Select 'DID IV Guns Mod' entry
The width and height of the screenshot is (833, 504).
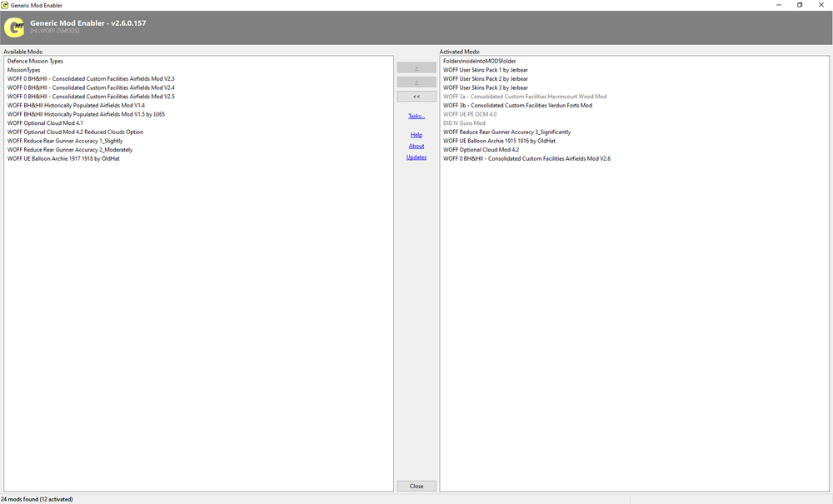pyautogui.click(x=464, y=122)
